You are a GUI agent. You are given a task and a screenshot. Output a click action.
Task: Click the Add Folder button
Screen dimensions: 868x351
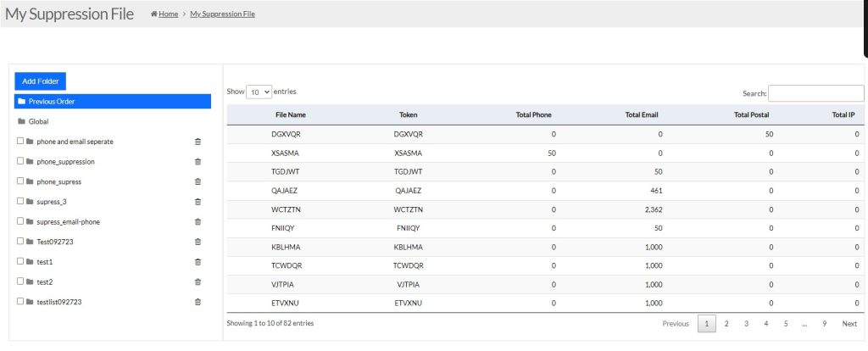40,81
